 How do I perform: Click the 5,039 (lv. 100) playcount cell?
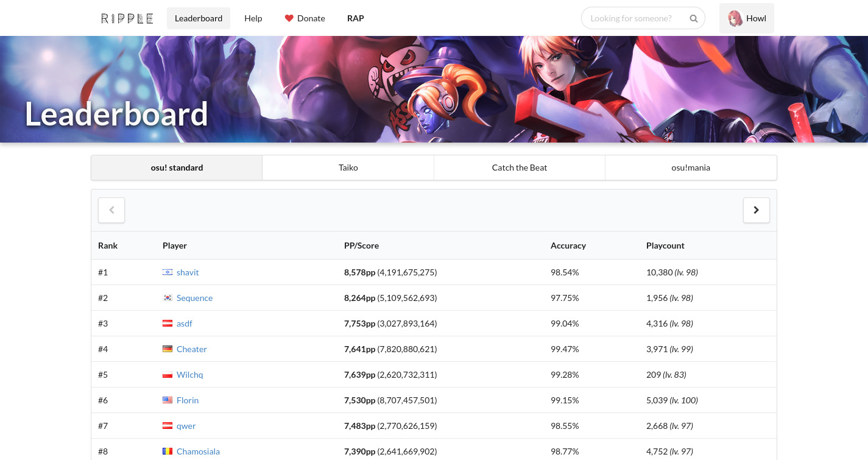point(672,400)
